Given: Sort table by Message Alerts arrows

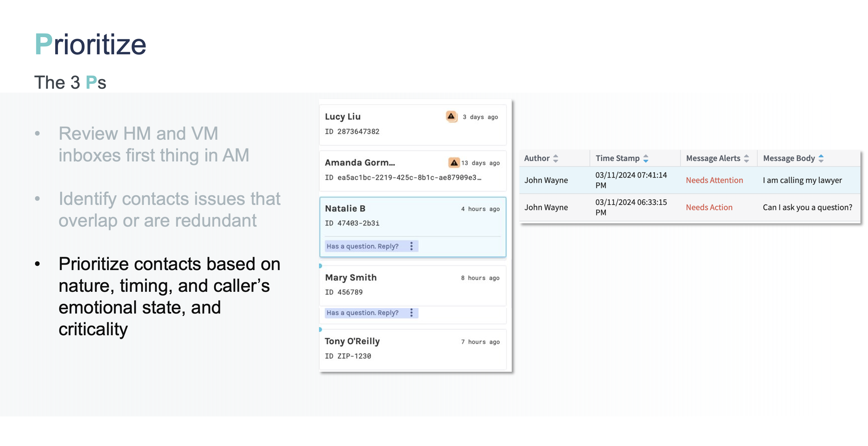Looking at the screenshot, I should 746,158.
